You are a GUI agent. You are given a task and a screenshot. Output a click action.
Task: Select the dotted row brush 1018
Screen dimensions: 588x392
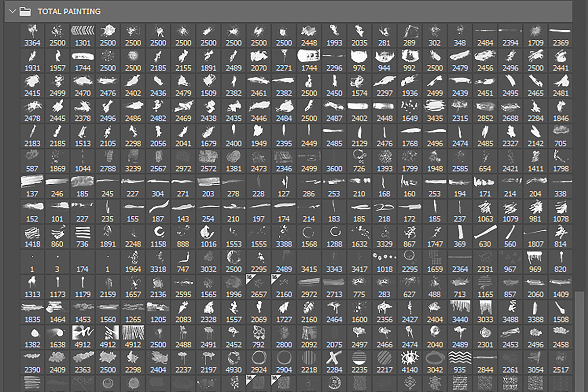click(x=385, y=262)
